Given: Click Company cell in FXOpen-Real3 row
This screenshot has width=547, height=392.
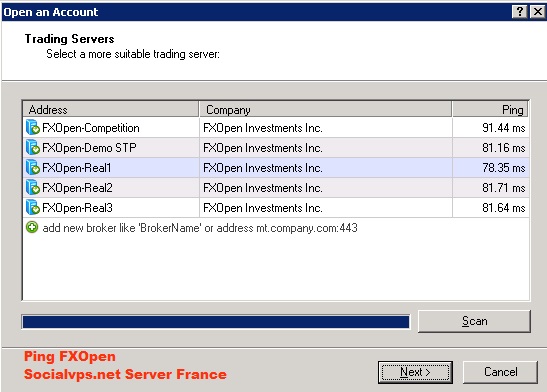Looking at the screenshot, I should click(x=326, y=208).
